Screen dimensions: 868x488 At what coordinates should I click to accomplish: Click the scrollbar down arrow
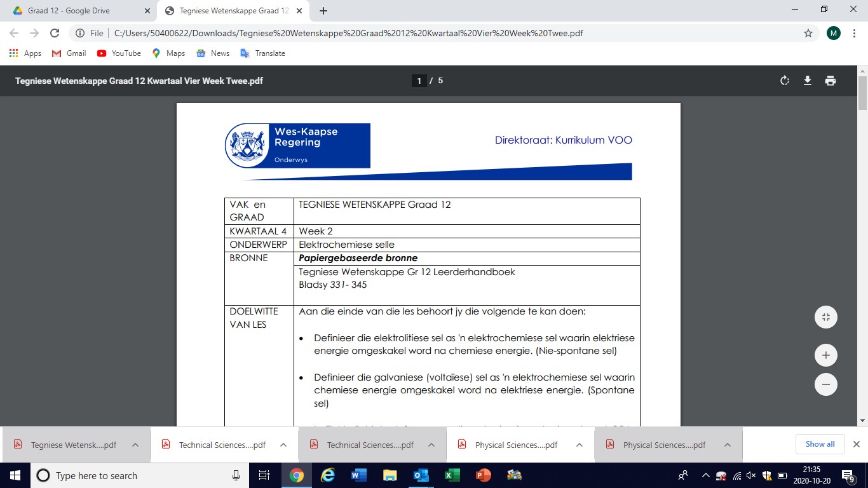(x=862, y=420)
